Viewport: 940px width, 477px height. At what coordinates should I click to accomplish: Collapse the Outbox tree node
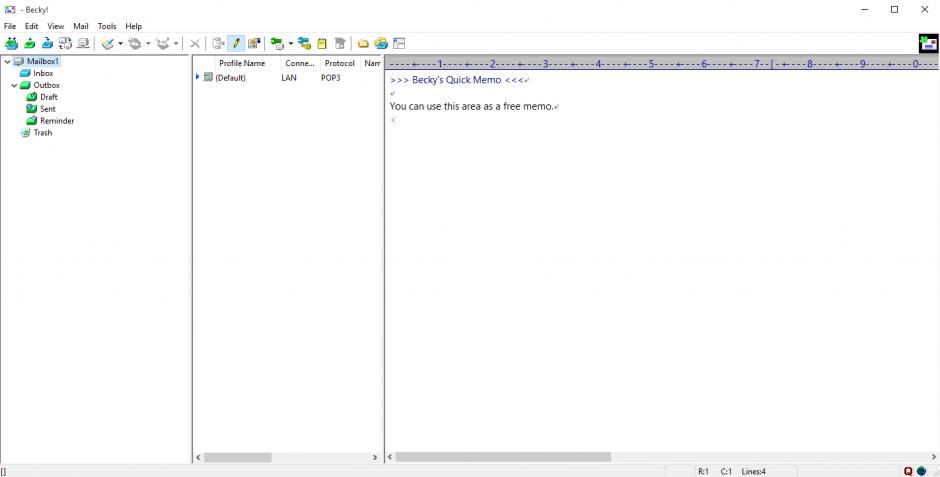coord(14,86)
